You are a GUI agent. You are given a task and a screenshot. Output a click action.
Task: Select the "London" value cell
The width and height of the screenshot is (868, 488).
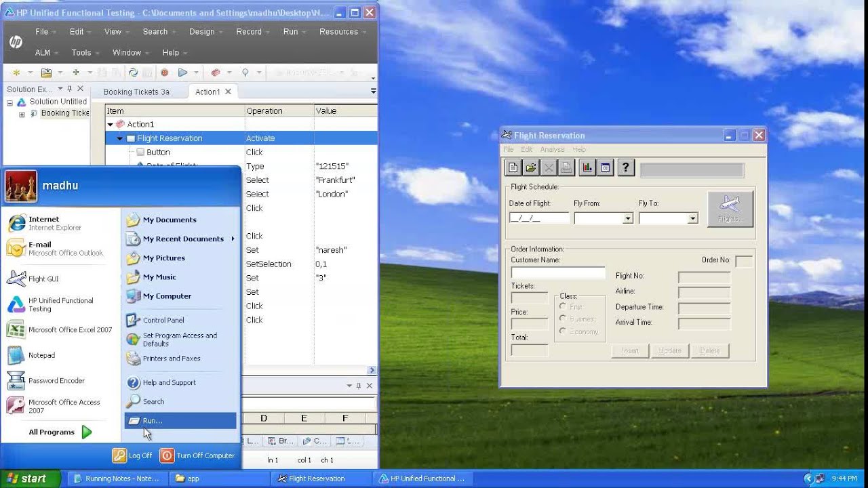(345, 194)
